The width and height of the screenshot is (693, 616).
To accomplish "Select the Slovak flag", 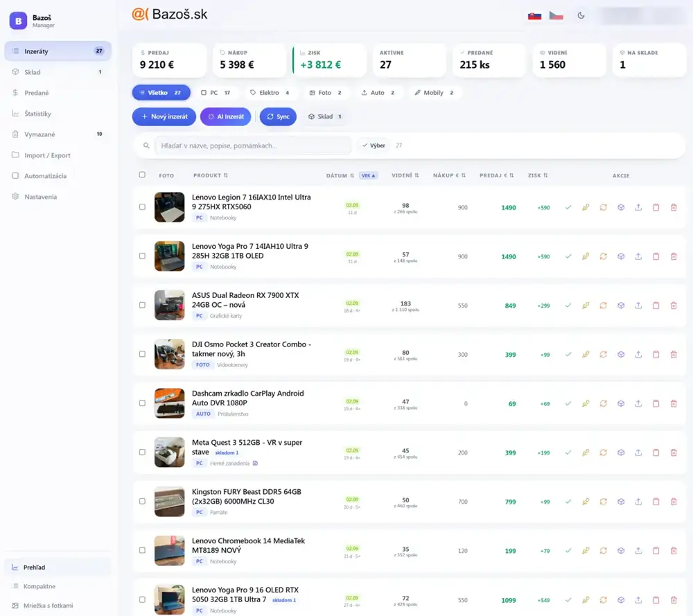I will tap(535, 16).
